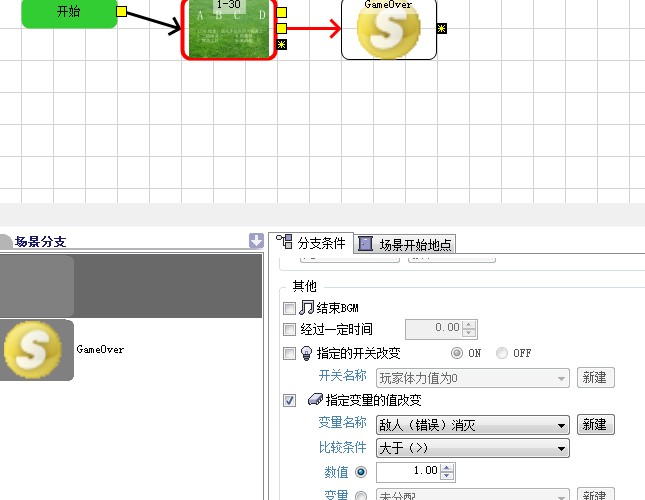Click 新建 button next to 变量名称
Viewport: 645px width, 500px height.
596,424
